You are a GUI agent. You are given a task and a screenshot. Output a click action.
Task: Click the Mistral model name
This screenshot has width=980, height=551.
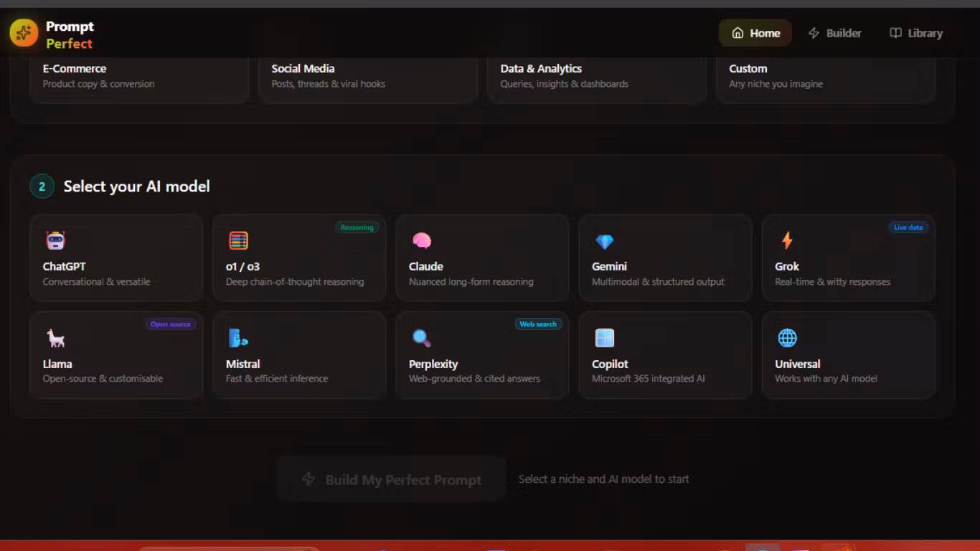[x=243, y=364]
